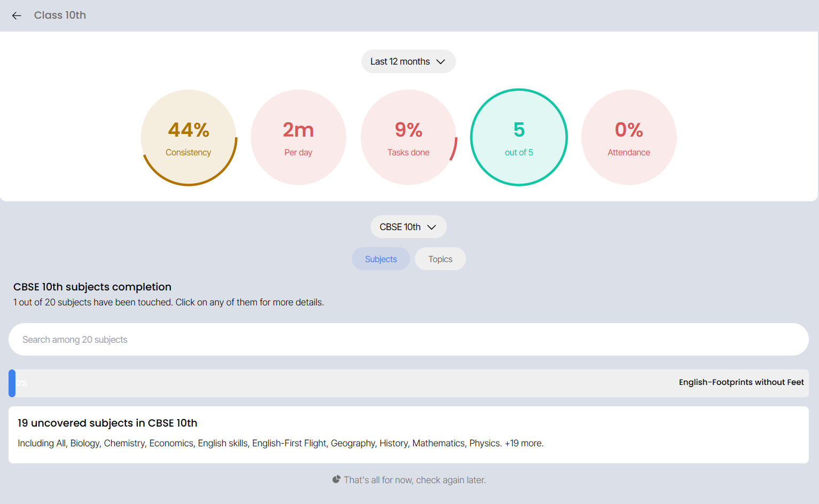Click the green 5 out of 5 circle
Viewport: 819px width, 504px height.
[518, 137]
